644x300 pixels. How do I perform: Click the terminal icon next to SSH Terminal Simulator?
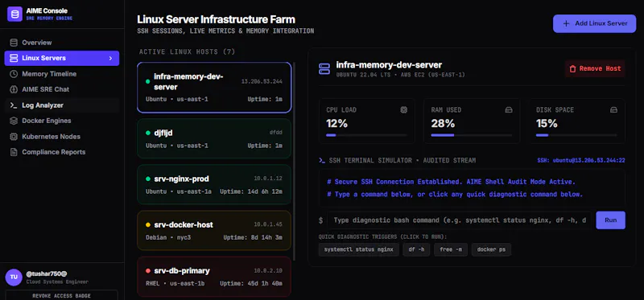[x=322, y=161]
